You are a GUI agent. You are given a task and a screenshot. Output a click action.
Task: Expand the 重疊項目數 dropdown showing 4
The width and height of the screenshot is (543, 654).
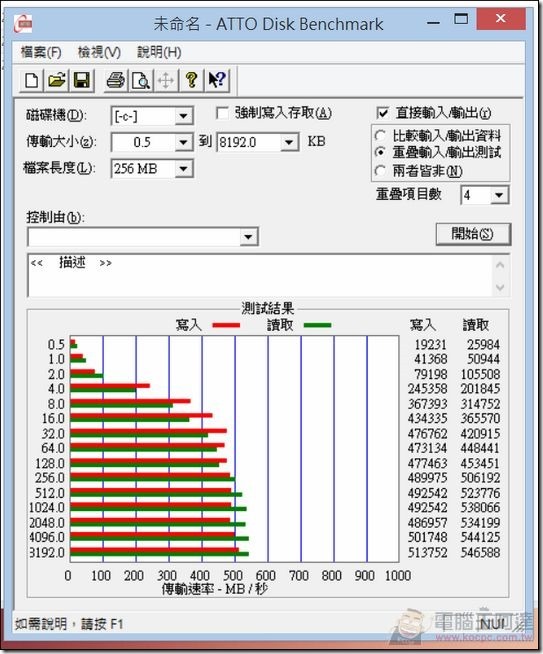499,195
